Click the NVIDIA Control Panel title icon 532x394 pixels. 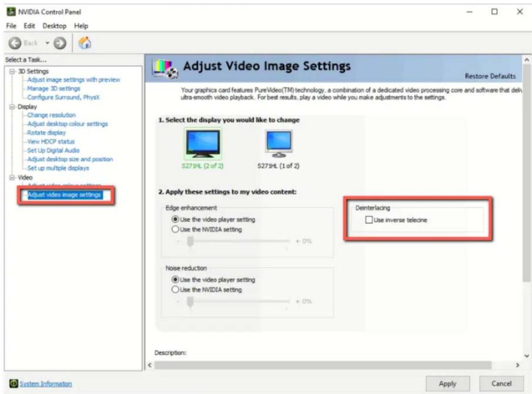[11, 12]
